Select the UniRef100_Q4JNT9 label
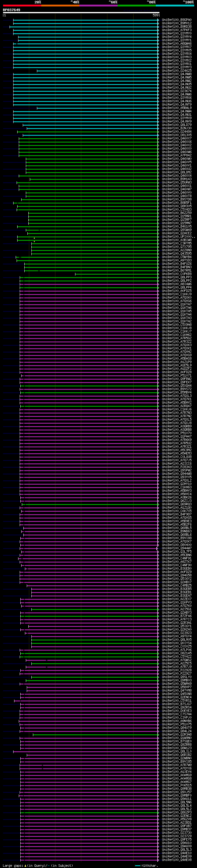Viewport: 197px width, 868px height. 177,104
